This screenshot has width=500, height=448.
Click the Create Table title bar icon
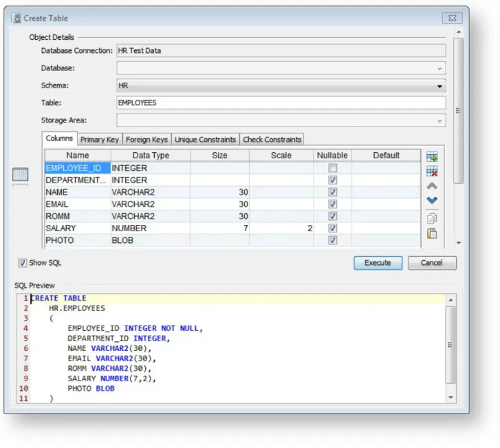coord(16,18)
